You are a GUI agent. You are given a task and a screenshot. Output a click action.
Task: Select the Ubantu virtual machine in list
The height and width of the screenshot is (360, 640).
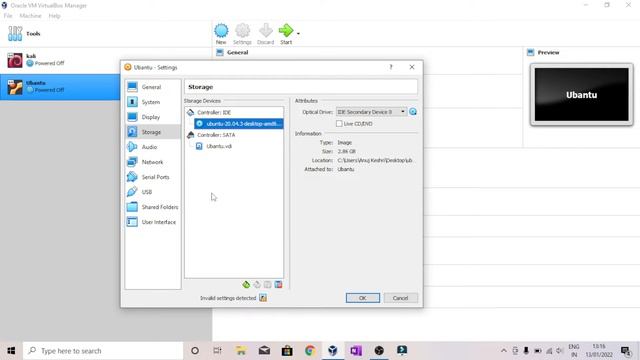(61, 87)
